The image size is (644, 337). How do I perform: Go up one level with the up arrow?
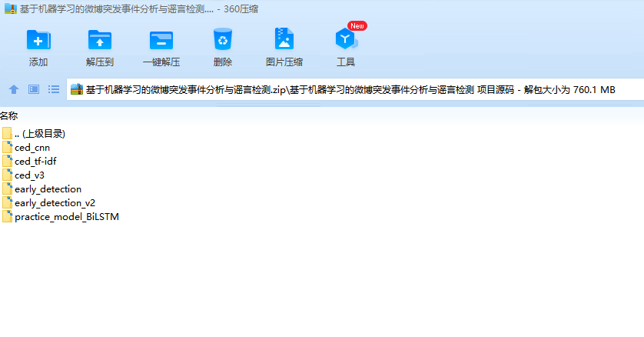[x=14, y=89]
